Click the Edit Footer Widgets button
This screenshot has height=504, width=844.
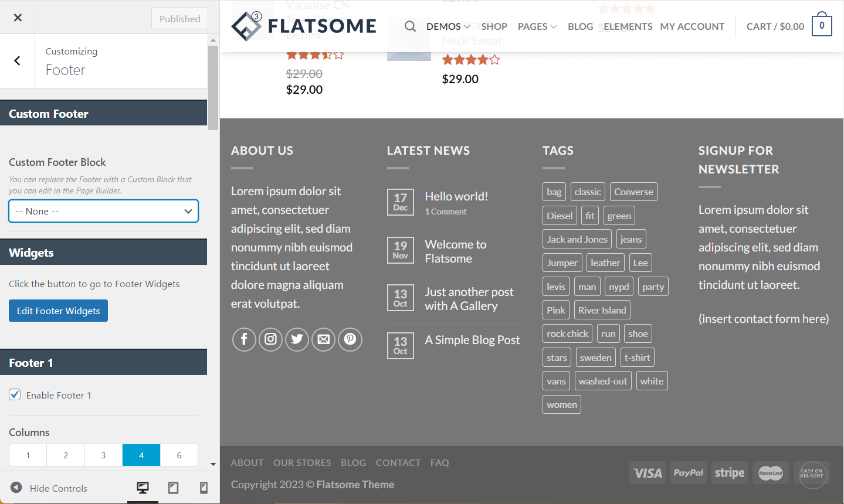tap(58, 311)
